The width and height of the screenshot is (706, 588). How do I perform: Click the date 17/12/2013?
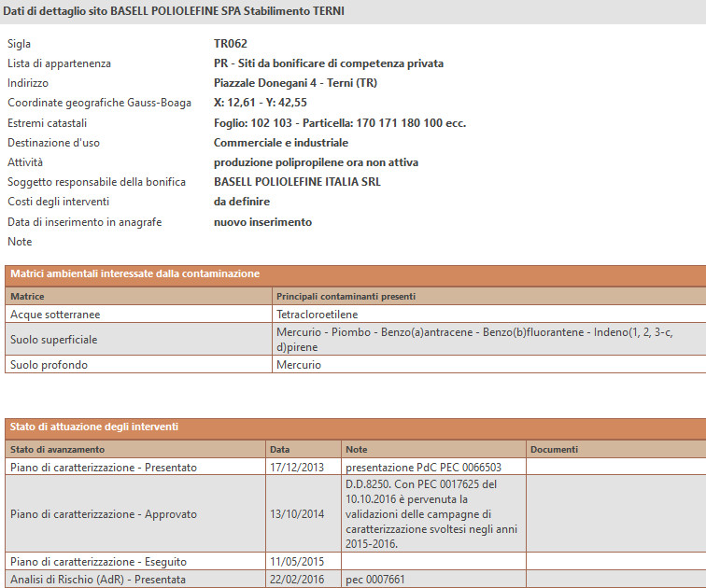coord(297,467)
